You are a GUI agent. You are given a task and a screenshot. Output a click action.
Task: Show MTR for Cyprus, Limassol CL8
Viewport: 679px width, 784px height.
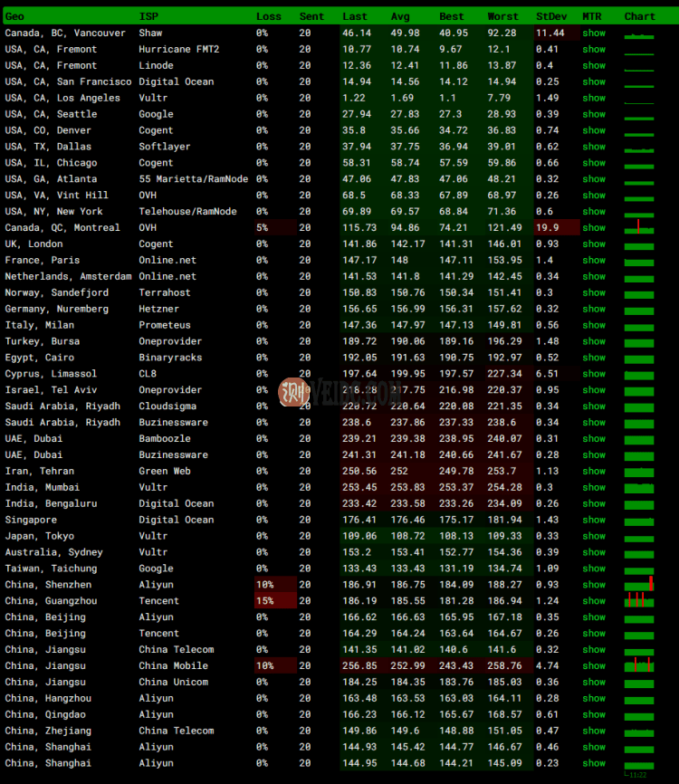coord(594,374)
